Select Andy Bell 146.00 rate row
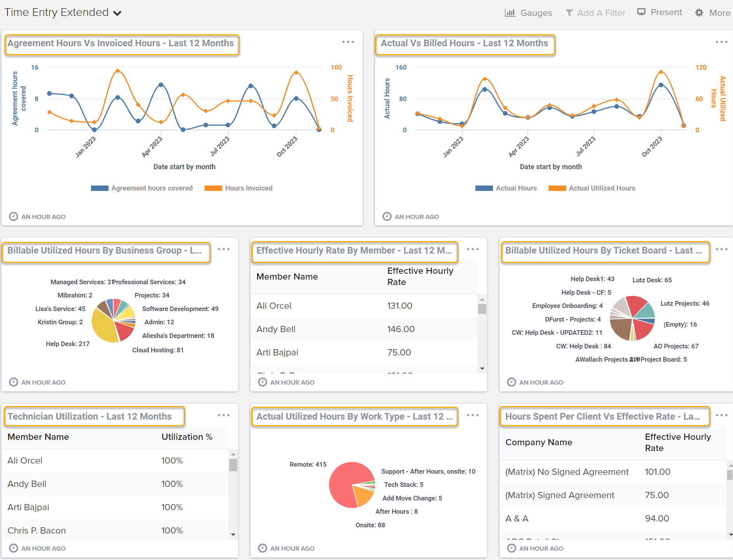This screenshot has height=560, width=733. pos(364,329)
